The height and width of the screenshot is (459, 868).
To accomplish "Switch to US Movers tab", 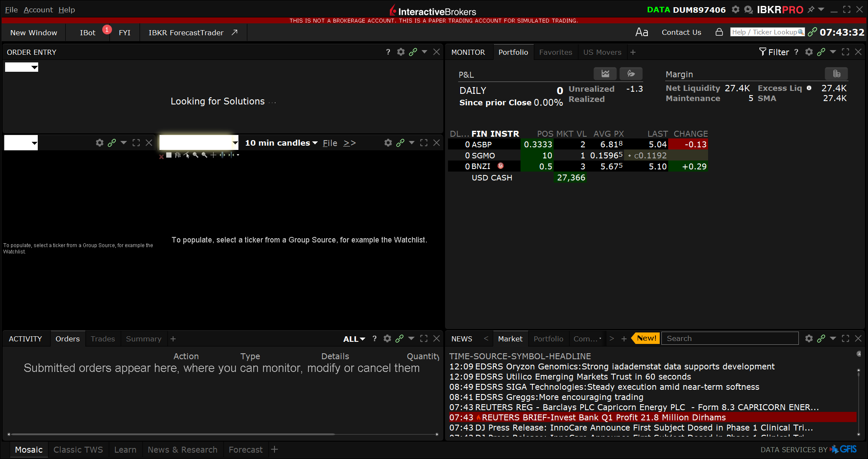I will [x=602, y=52].
